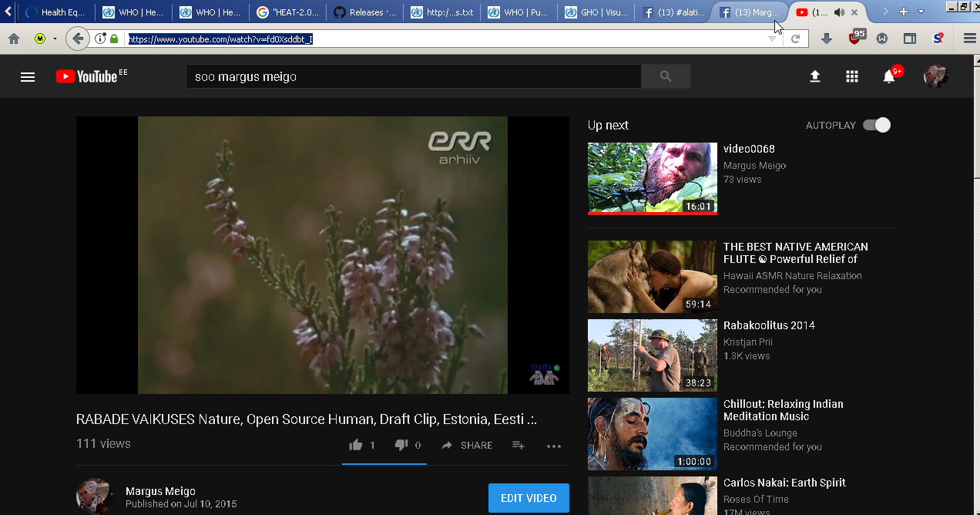Open the address bar history dropdown
This screenshot has width=980, height=515.
pos(773,39)
